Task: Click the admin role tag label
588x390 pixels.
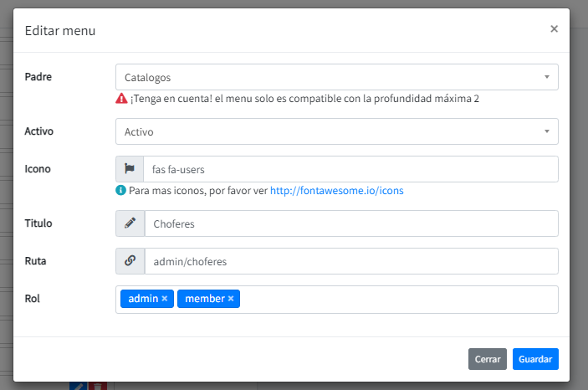Action: tap(143, 299)
